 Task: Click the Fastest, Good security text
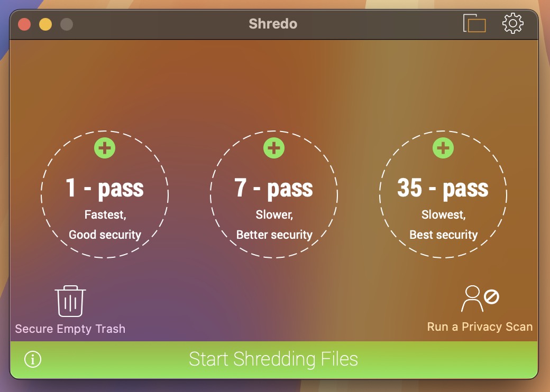pyautogui.click(x=105, y=225)
